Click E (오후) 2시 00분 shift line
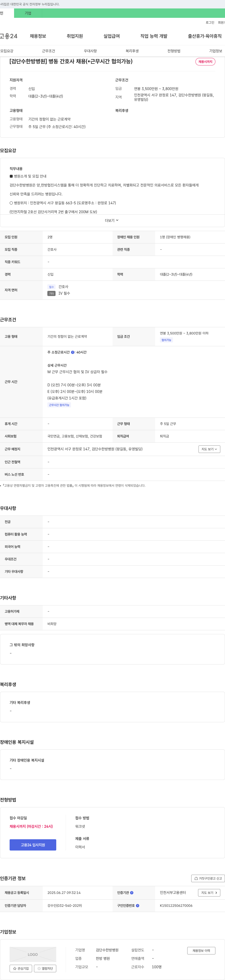The width and height of the screenshot is (225, 980). point(75,391)
